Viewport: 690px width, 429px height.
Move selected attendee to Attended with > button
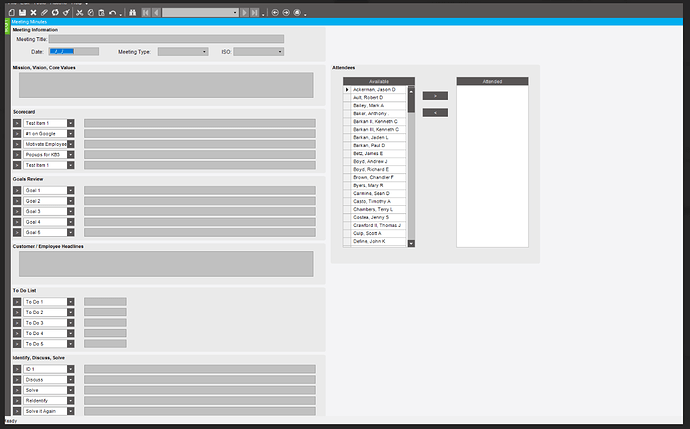tap(435, 96)
